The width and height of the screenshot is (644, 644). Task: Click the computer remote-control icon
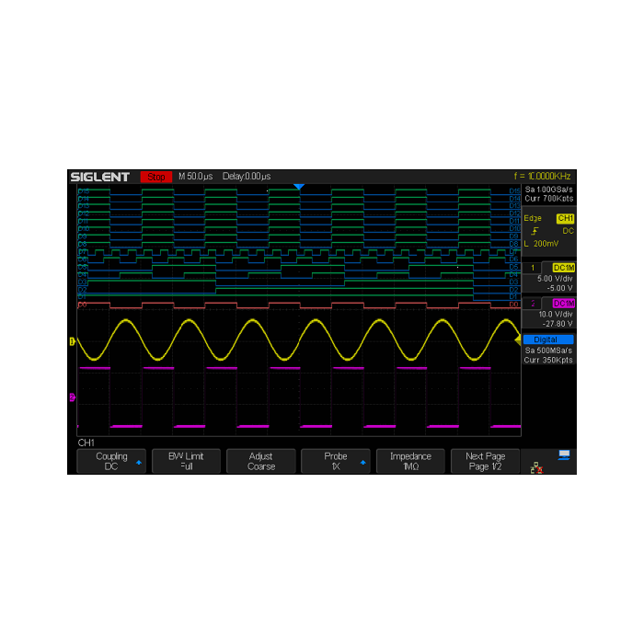coord(563,454)
